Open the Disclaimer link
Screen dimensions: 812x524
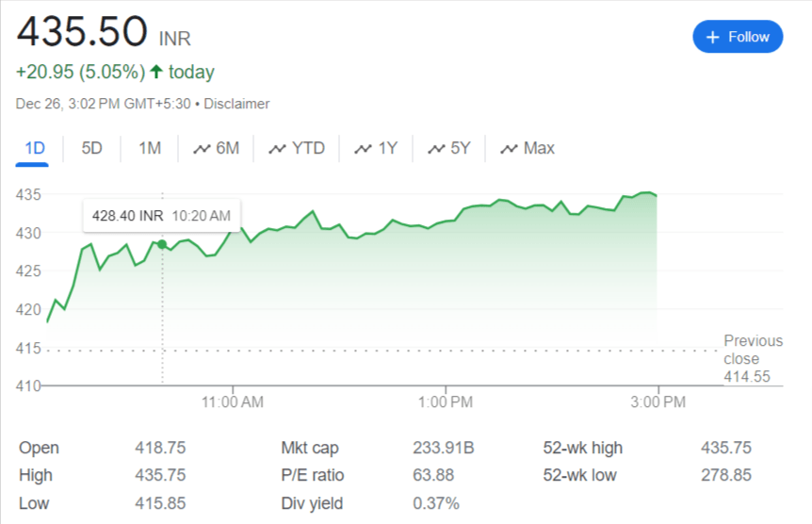pyautogui.click(x=236, y=104)
